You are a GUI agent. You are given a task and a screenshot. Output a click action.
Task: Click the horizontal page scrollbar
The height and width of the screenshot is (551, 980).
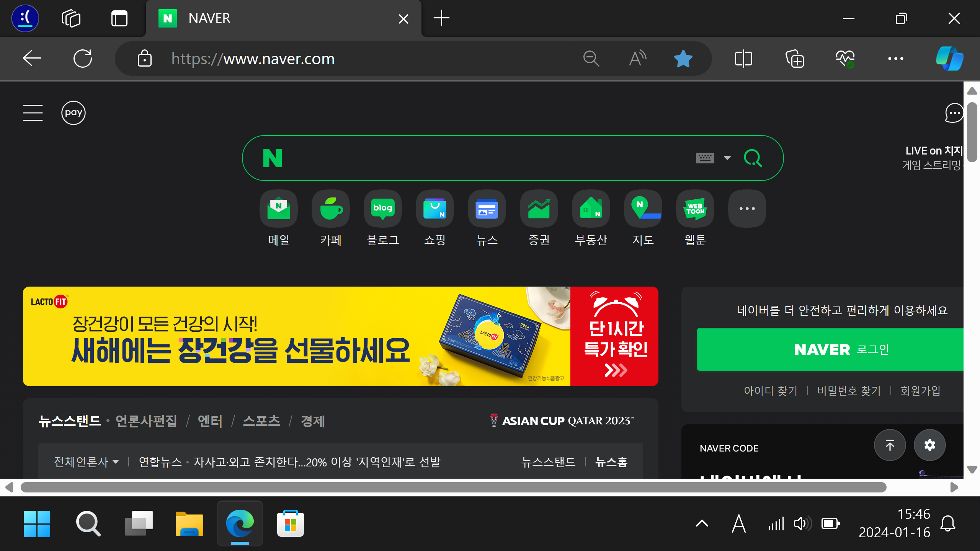(453, 487)
